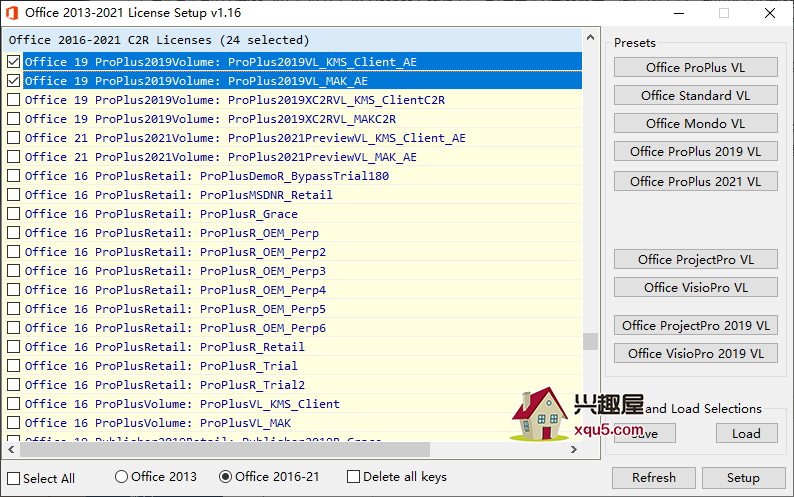The height and width of the screenshot is (497, 794).
Task: Select row ProPlusR_OEM_Perp6
Action: (x=293, y=328)
